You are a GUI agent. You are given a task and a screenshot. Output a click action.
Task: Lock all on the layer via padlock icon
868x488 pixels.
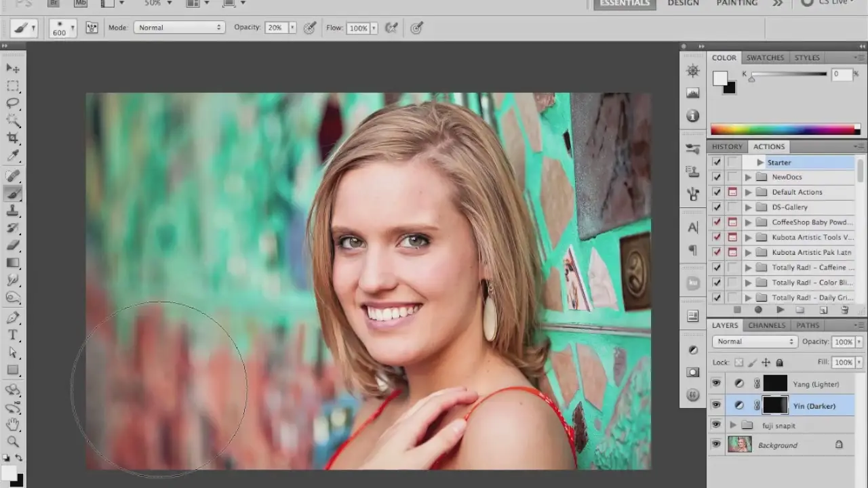[x=779, y=363]
